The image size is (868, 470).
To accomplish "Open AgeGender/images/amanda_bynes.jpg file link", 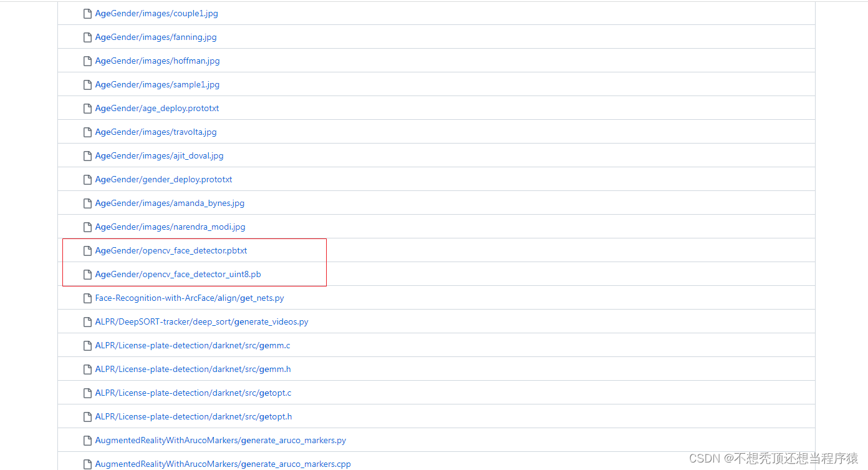I will [170, 203].
